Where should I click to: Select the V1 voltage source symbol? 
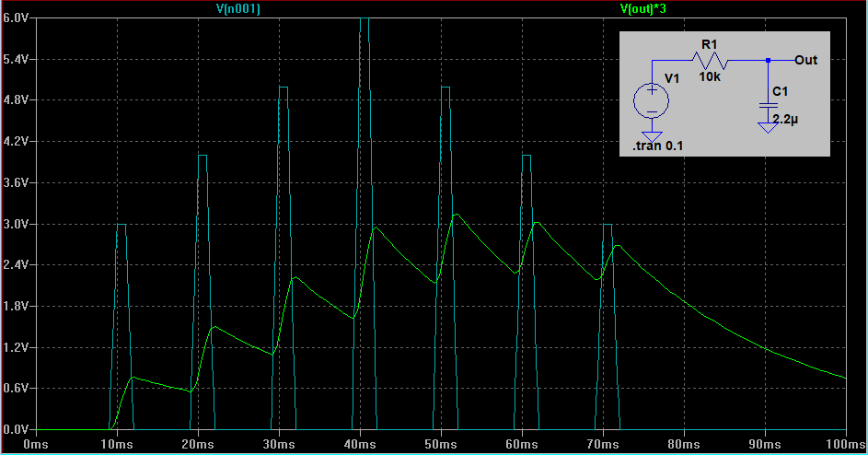[652, 101]
